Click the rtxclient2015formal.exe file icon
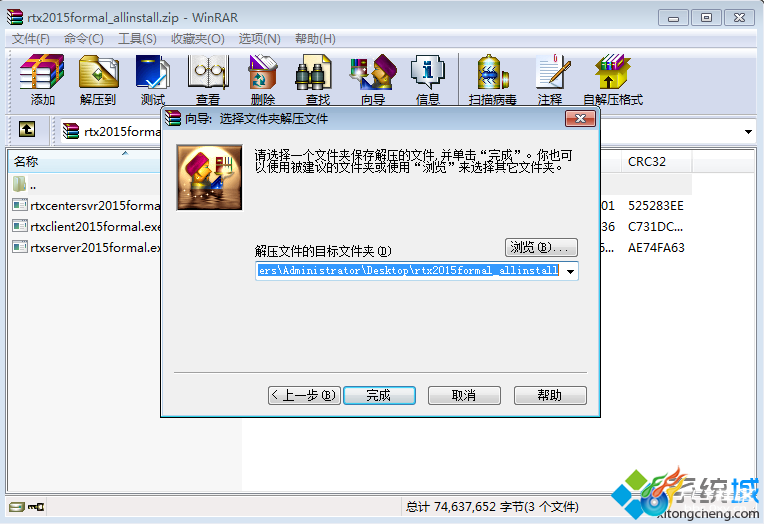 pyautogui.click(x=20, y=226)
